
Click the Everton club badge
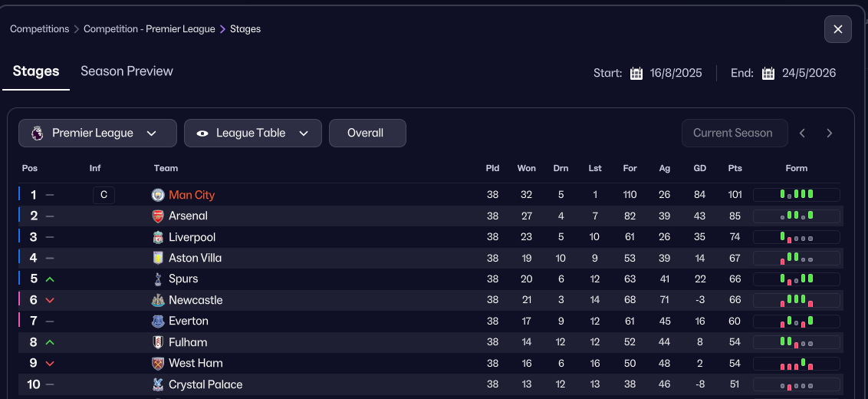(x=158, y=321)
